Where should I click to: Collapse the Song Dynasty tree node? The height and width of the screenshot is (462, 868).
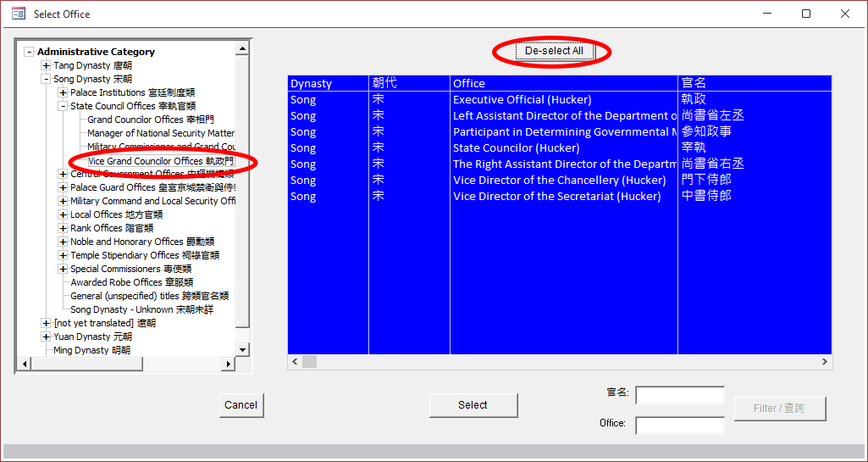pyautogui.click(x=47, y=79)
